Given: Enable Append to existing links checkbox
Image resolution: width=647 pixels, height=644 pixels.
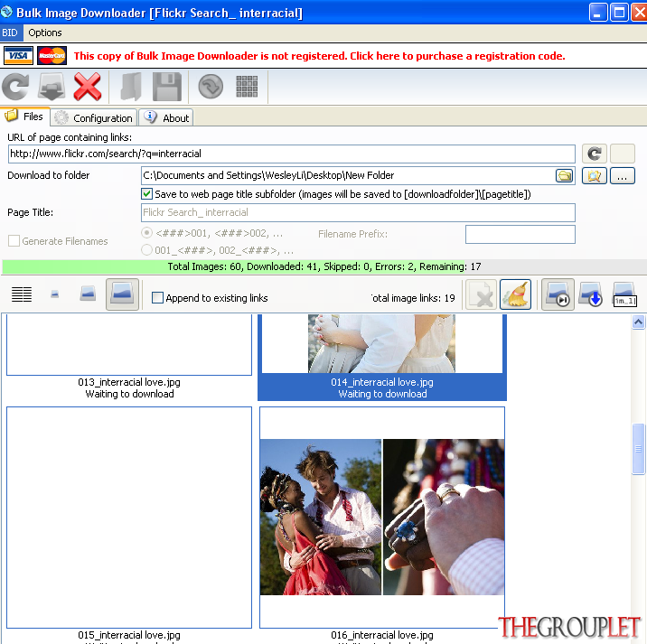Looking at the screenshot, I should pos(157,298).
